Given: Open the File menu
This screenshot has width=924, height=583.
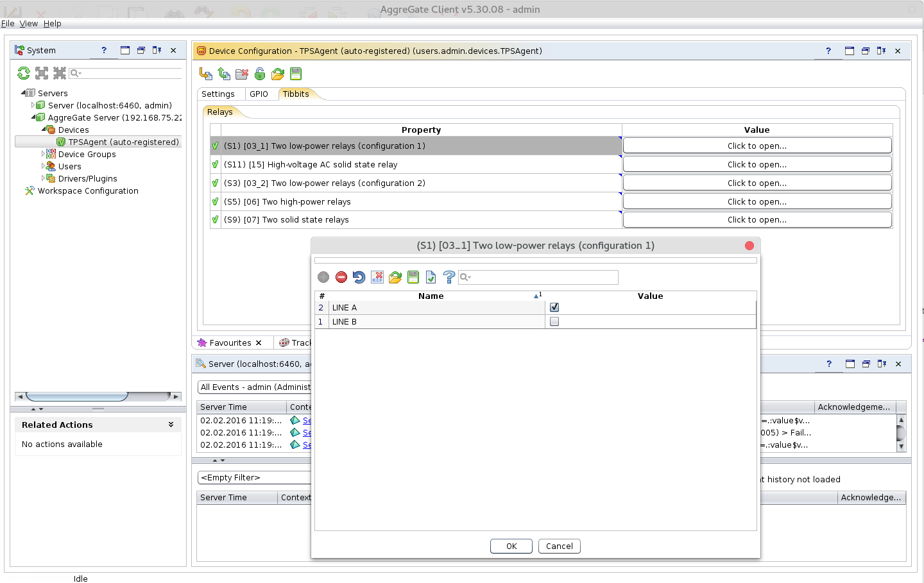Looking at the screenshot, I should (8, 23).
